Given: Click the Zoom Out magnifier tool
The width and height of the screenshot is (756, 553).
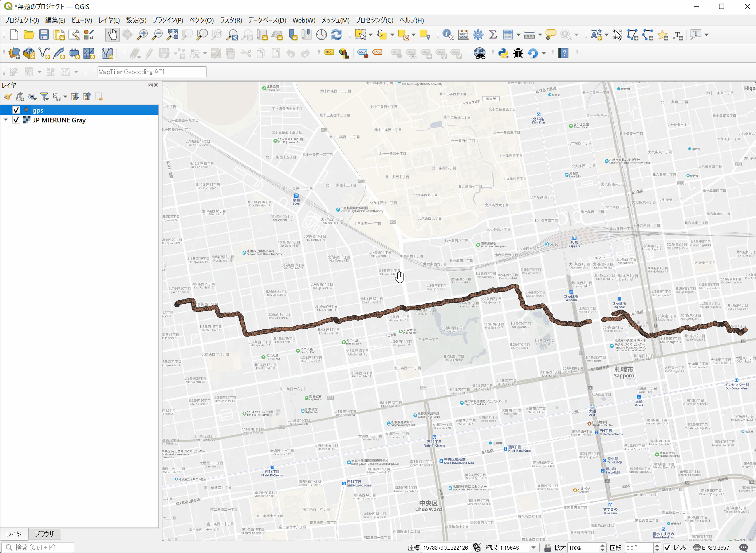Looking at the screenshot, I should (157, 35).
